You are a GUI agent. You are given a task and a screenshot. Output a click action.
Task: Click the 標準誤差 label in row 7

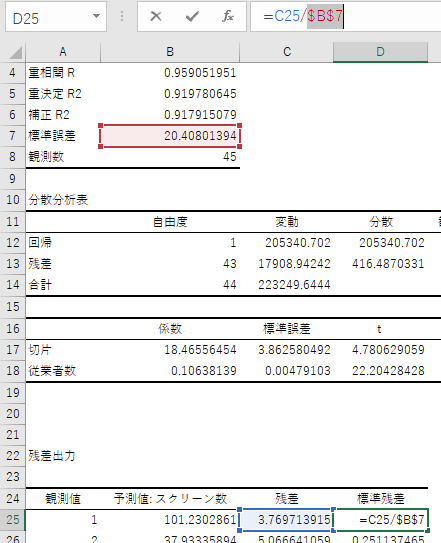point(52,136)
